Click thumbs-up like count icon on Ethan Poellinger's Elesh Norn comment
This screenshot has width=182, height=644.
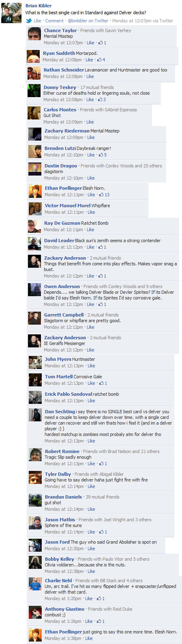101,195
